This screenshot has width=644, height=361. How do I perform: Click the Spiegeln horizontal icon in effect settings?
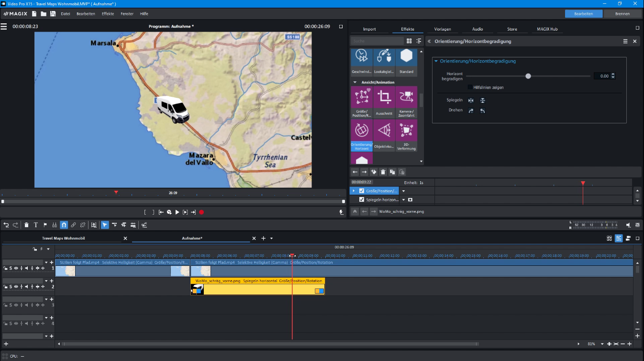[471, 100]
